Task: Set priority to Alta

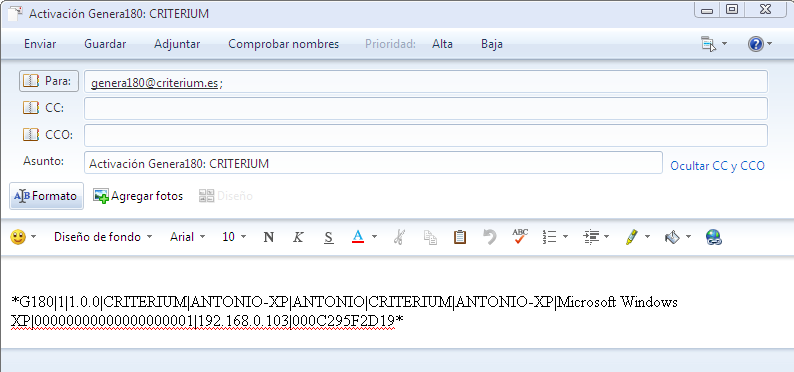Action: 442,44
